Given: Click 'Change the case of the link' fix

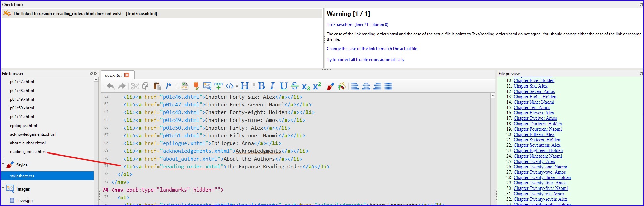Looking at the screenshot, I should coord(372,49).
